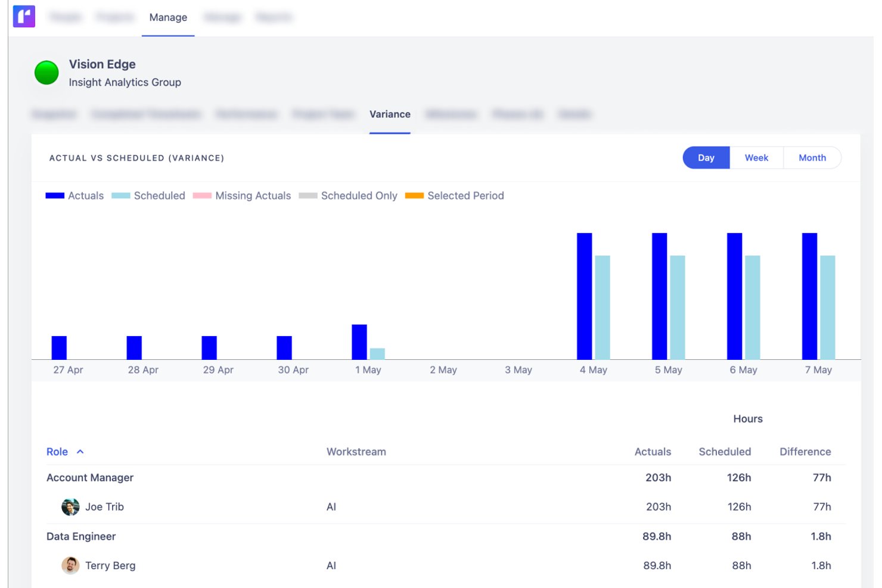Toggle the Scheduled legend swatch
The width and height of the screenshot is (882, 588).
[x=121, y=195]
